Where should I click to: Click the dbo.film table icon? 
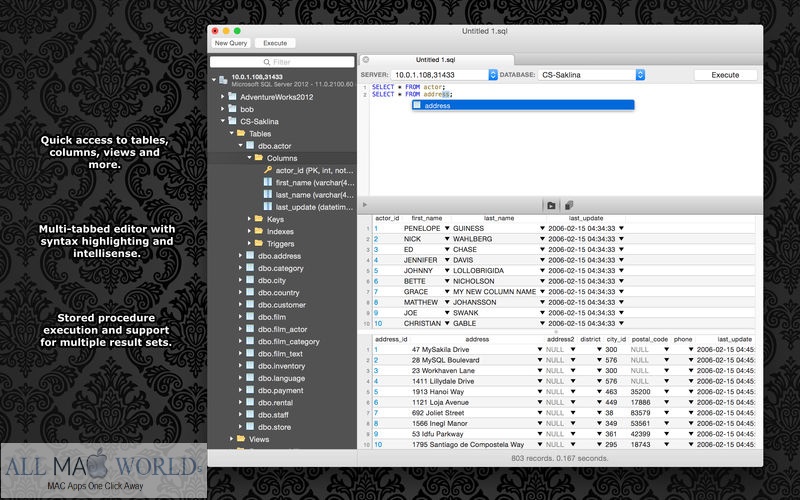(x=250, y=317)
